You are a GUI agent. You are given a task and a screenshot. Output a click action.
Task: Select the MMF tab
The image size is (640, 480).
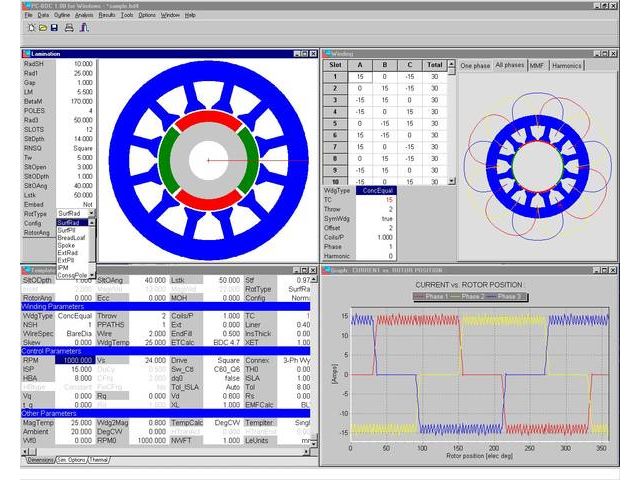pos(537,66)
